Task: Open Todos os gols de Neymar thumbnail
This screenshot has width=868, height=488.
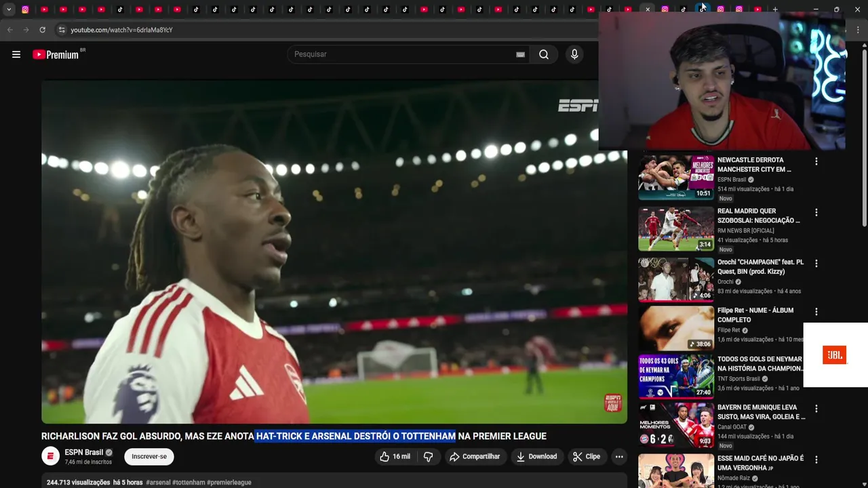Action: (676, 376)
